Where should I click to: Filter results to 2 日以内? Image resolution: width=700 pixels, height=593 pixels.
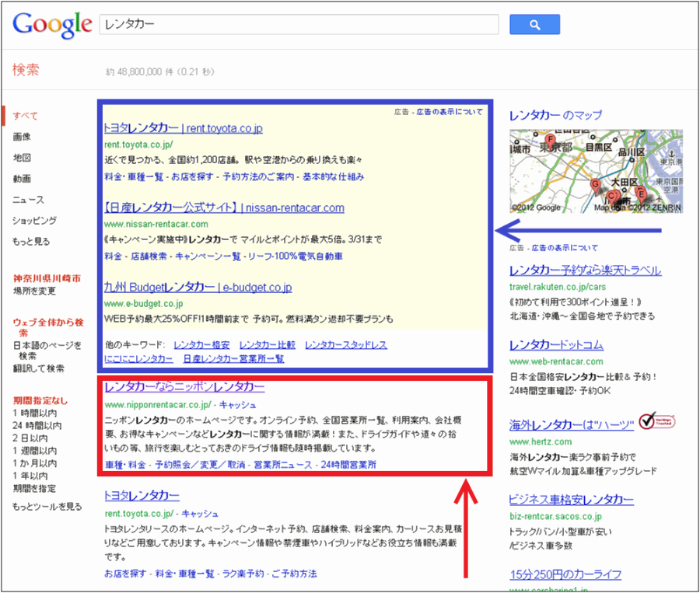[x=30, y=438]
